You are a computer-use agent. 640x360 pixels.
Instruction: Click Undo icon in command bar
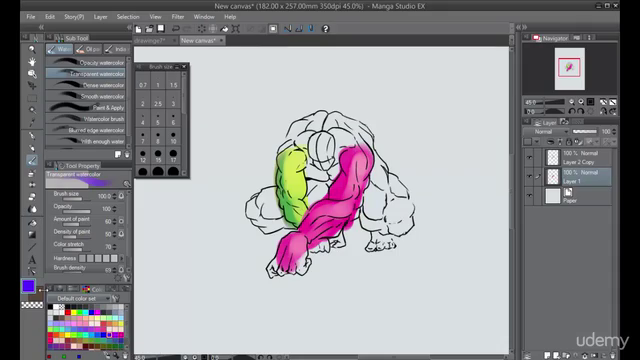point(176,29)
